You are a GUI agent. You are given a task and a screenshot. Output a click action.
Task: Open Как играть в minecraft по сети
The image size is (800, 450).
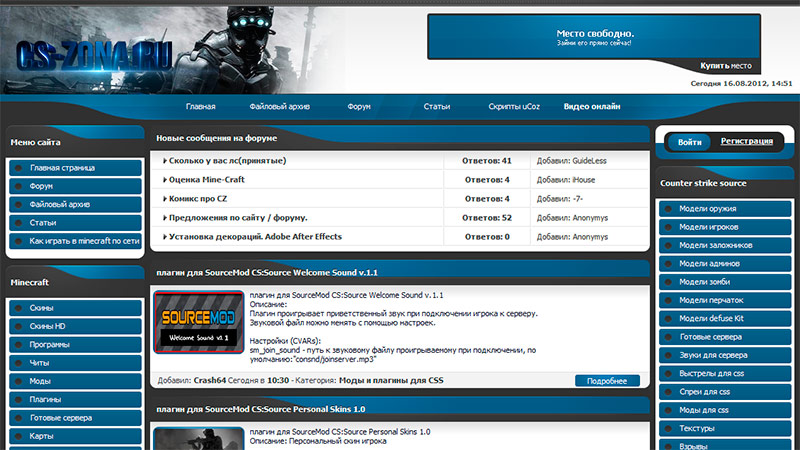coord(75,241)
